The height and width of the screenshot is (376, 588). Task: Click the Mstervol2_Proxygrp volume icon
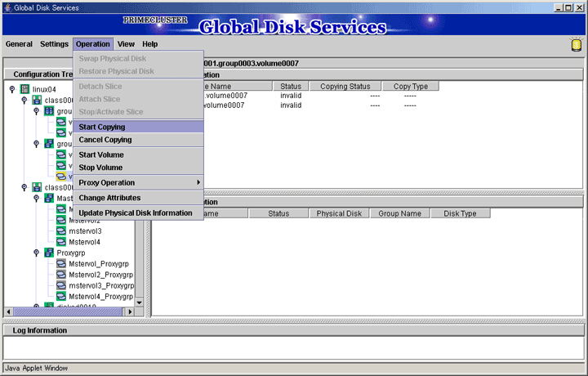[61, 275]
